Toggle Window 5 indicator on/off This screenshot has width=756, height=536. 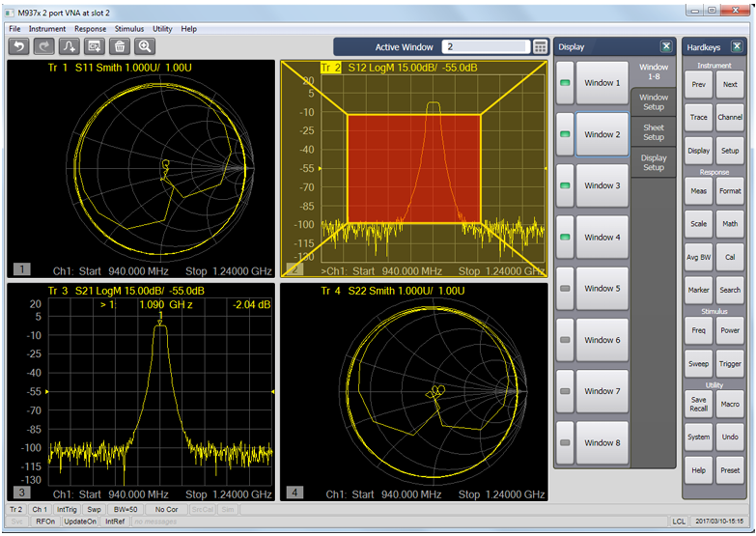[x=565, y=289]
